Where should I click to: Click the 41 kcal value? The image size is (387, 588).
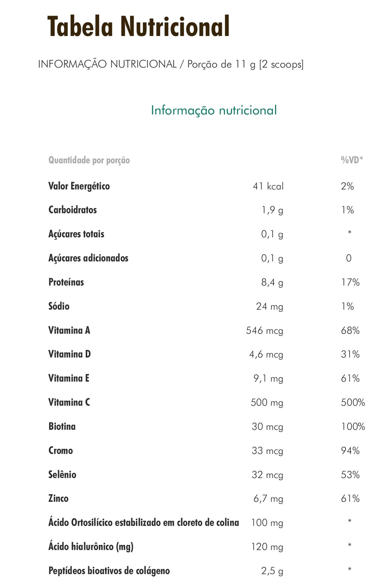coord(268,186)
